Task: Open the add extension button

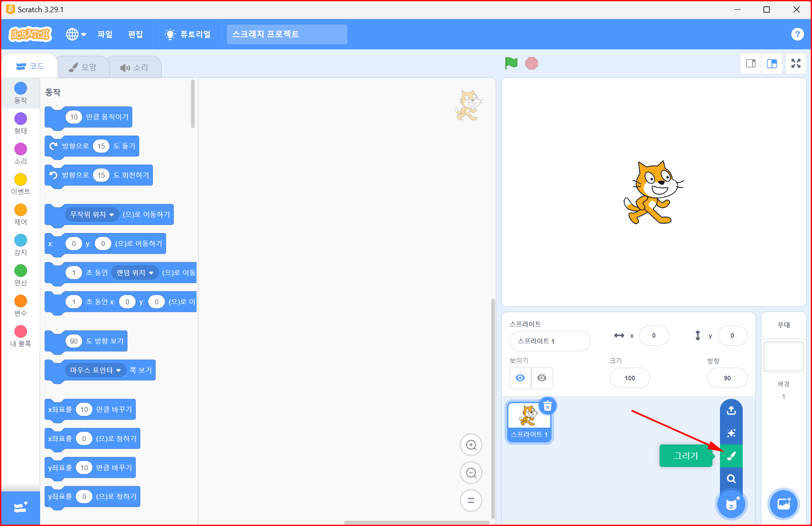Action: 20,507
